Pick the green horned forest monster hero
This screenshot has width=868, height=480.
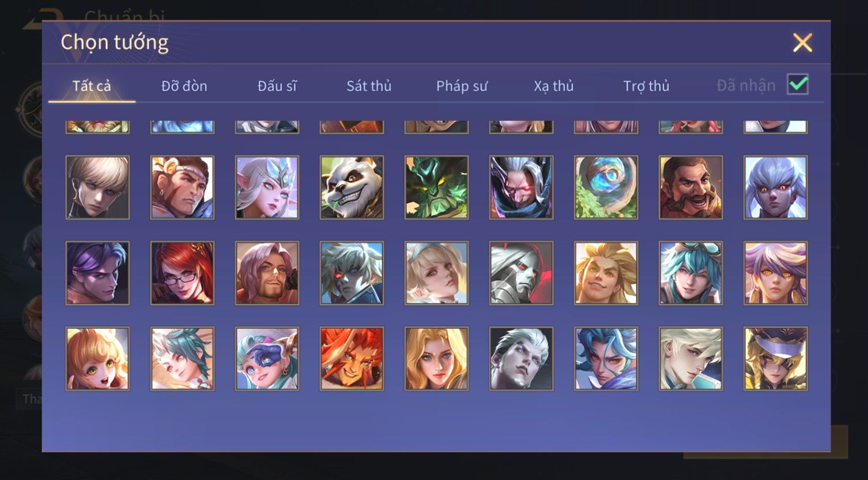click(436, 187)
